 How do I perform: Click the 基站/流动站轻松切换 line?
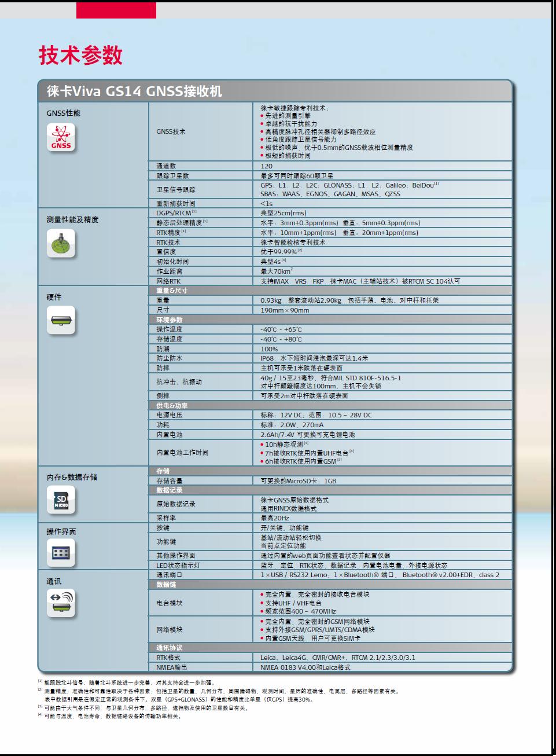point(290,538)
